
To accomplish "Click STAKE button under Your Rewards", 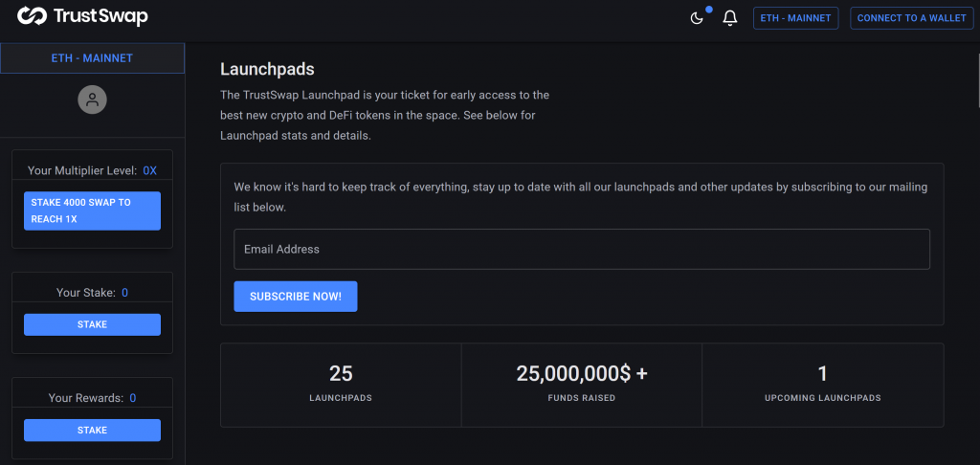I will tap(93, 430).
